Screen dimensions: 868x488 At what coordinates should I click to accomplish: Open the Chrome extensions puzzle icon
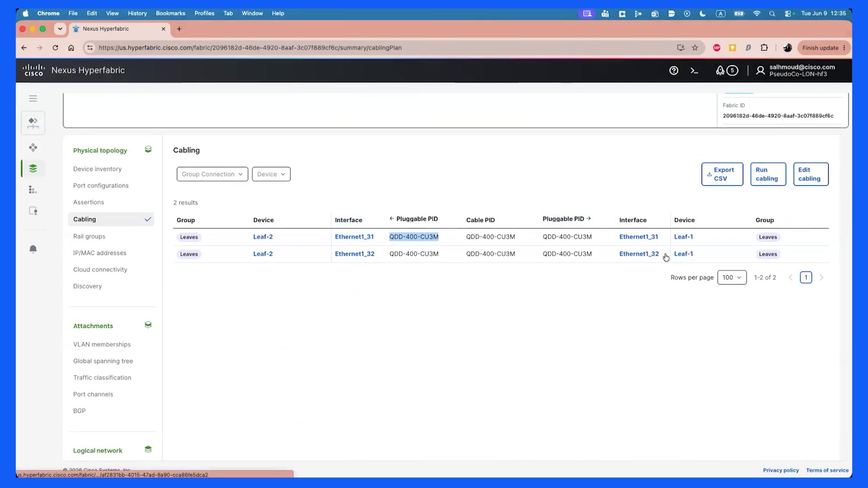764,47
